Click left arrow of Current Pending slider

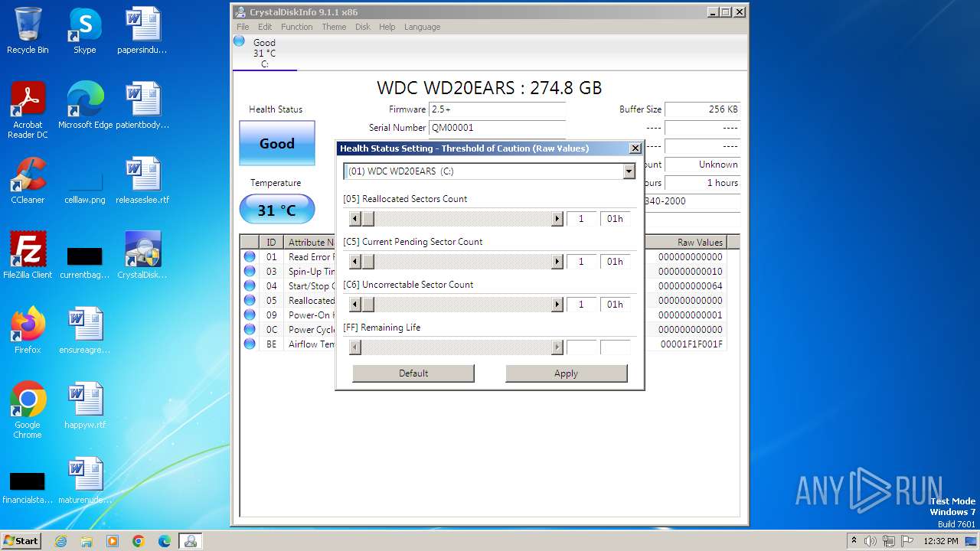[355, 262]
